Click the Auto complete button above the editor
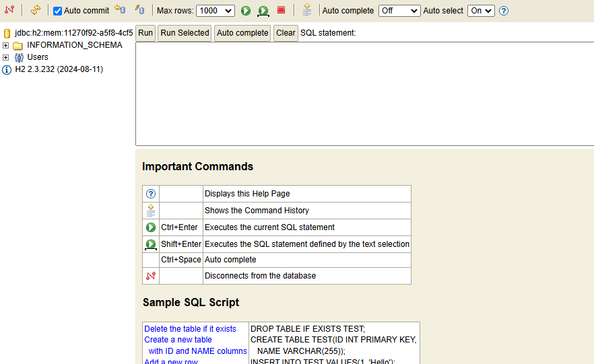Screen dimensions: 594x364 pyautogui.click(x=242, y=33)
